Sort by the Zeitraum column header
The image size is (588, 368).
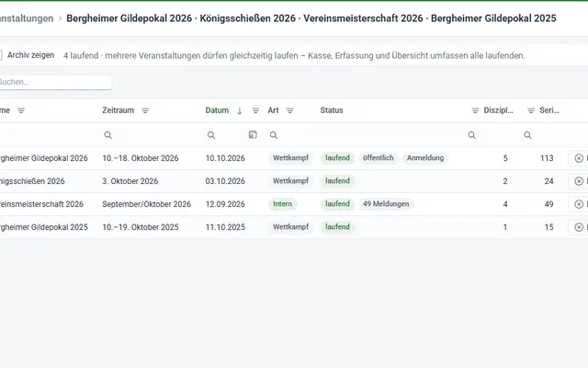pyautogui.click(x=119, y=110)
